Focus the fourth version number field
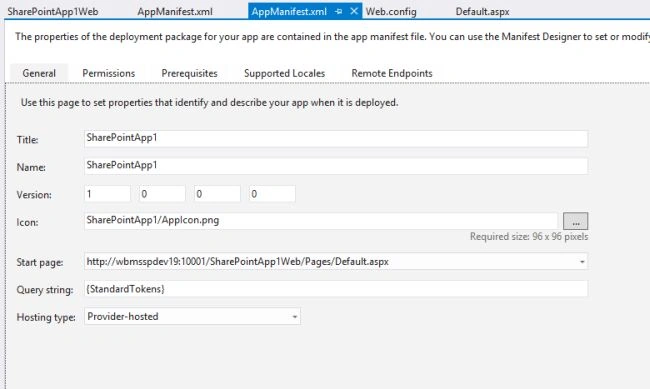650x389 pixels. pos(272,194)
